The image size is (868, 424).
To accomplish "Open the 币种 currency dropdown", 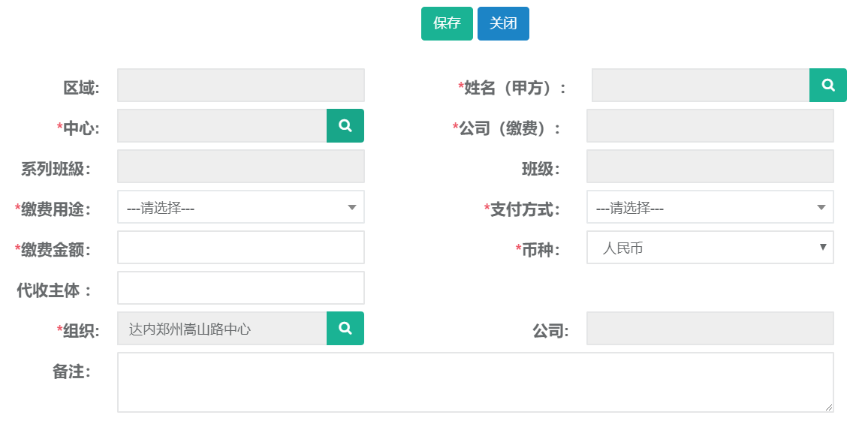I will click(710, 248).
